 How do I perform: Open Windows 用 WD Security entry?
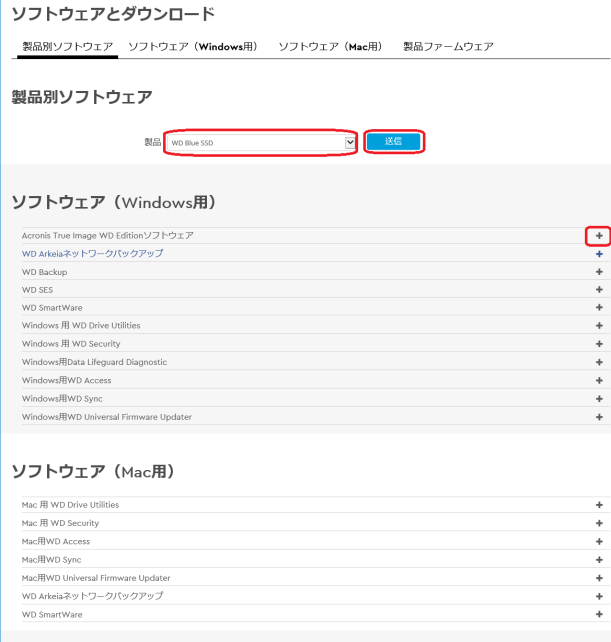coord(71,344)
